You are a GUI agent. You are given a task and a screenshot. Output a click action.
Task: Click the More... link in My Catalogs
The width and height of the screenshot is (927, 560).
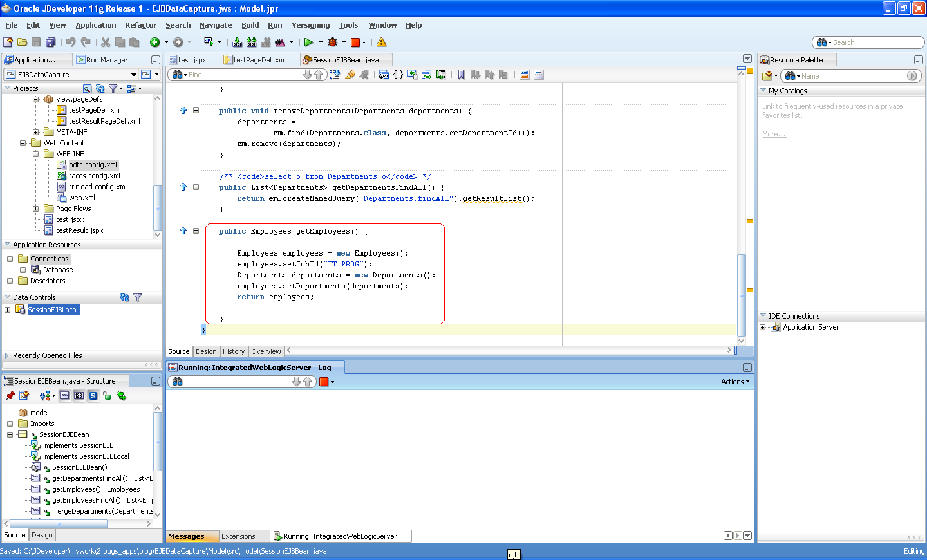[773, 133]
